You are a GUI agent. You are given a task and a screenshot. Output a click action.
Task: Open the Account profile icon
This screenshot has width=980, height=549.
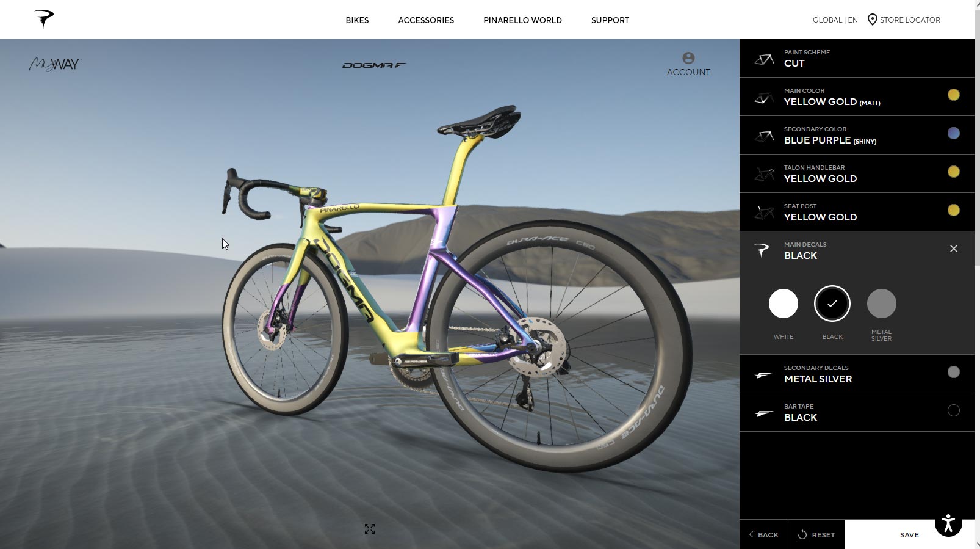(x=688, y=58)
